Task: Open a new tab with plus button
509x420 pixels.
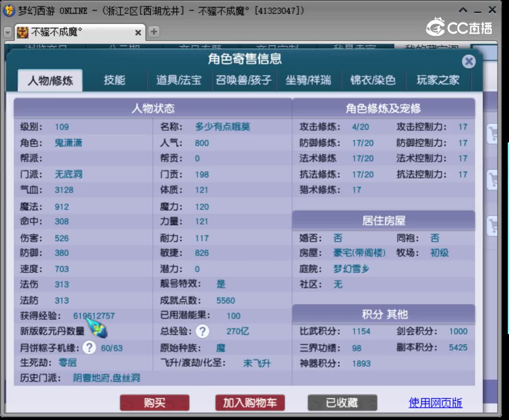Action: tap(154, 32)
